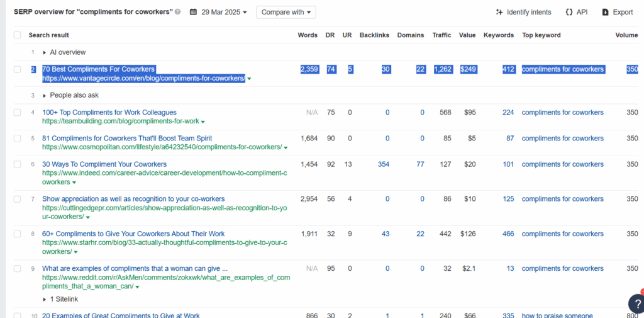This screenshot has width=644, height=318.
Task: Click the UR column header
Action: click(x=347, y=35)
